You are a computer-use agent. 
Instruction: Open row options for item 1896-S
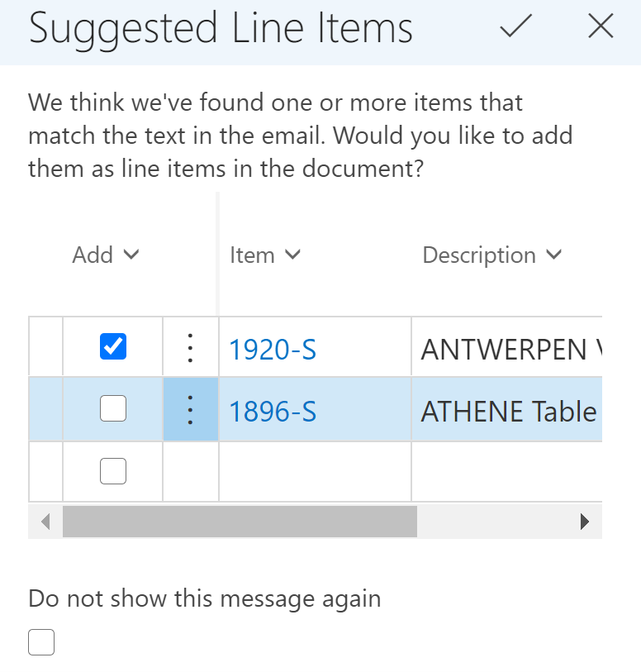(191, 410)
